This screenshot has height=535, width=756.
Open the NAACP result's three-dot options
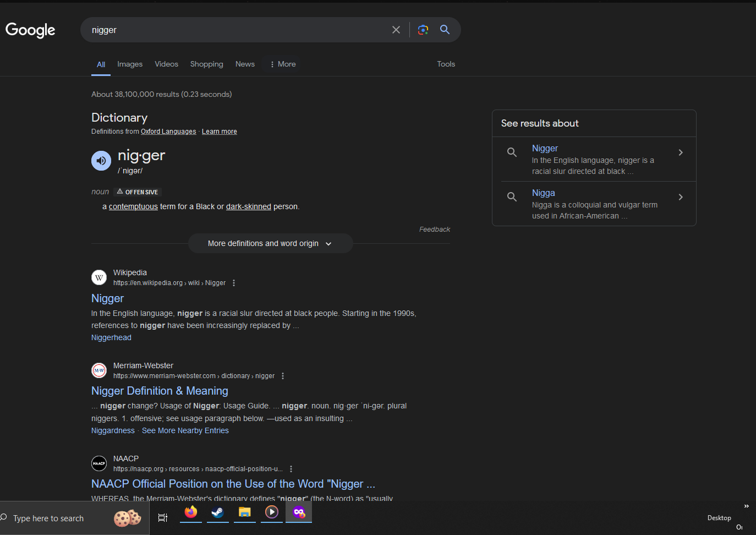(x=291, y=469)
